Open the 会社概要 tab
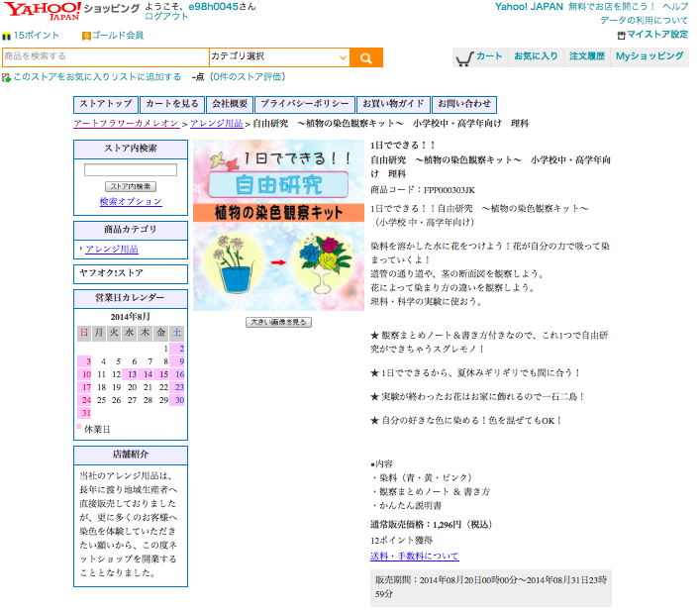 (x=230, y=104)
